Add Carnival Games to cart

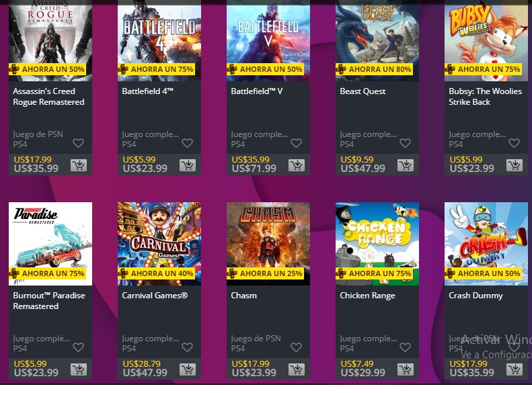click(x=187, y=369)
